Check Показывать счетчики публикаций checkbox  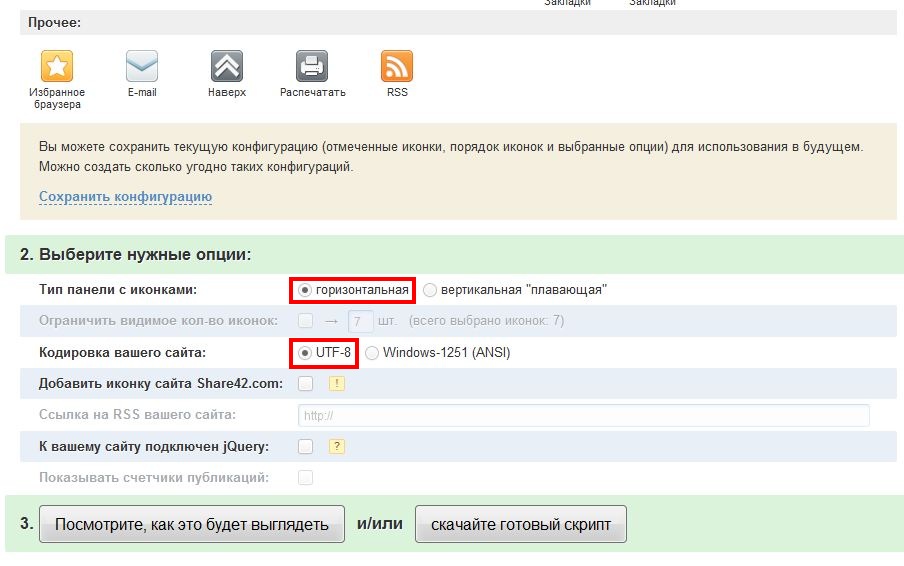point(306,477)
